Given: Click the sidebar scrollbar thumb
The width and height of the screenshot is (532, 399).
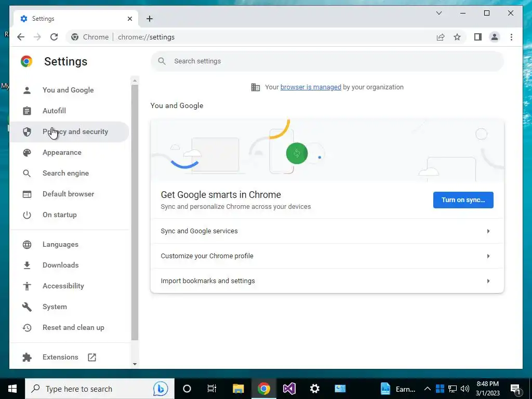Looking at the screenshot, I should click(135, 212).
